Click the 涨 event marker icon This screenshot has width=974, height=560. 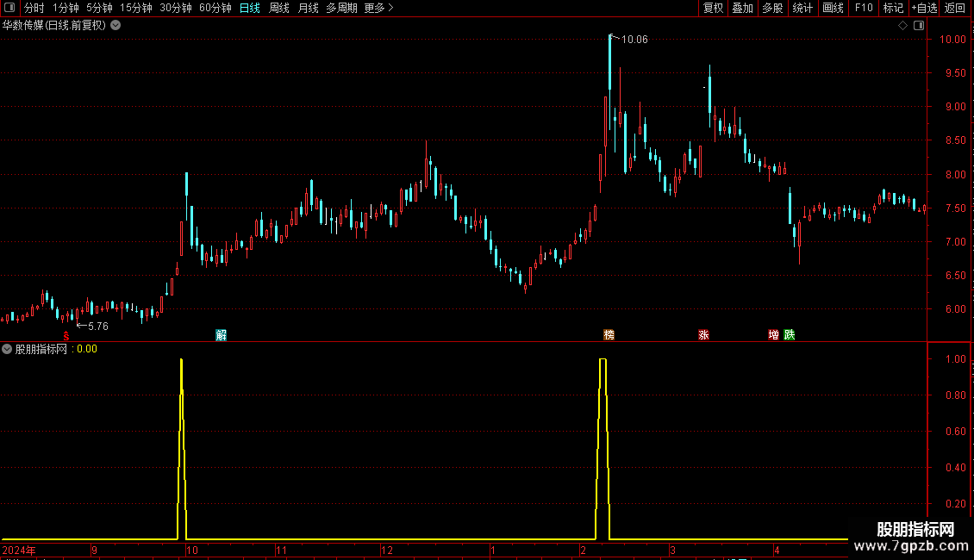(704, 335)
